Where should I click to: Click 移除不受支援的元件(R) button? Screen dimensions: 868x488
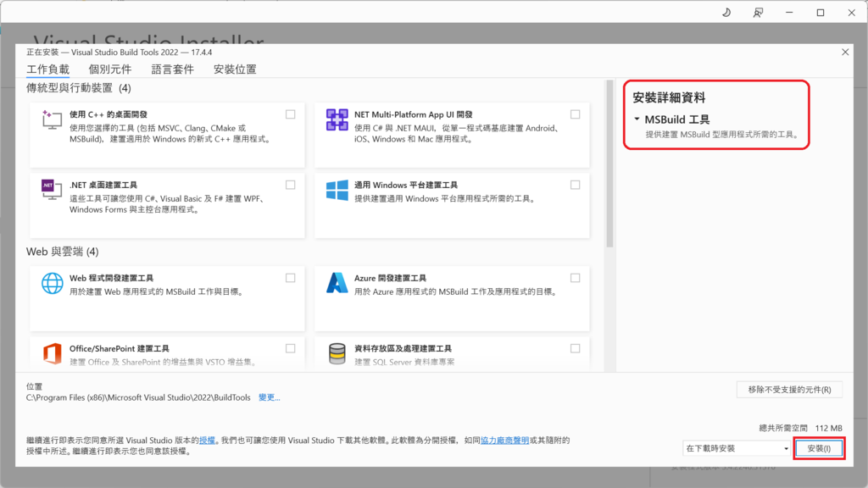[x=789, y=390]
